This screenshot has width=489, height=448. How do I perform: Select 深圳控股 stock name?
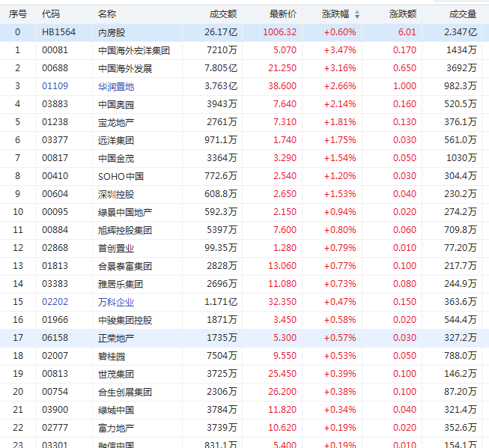116,194
